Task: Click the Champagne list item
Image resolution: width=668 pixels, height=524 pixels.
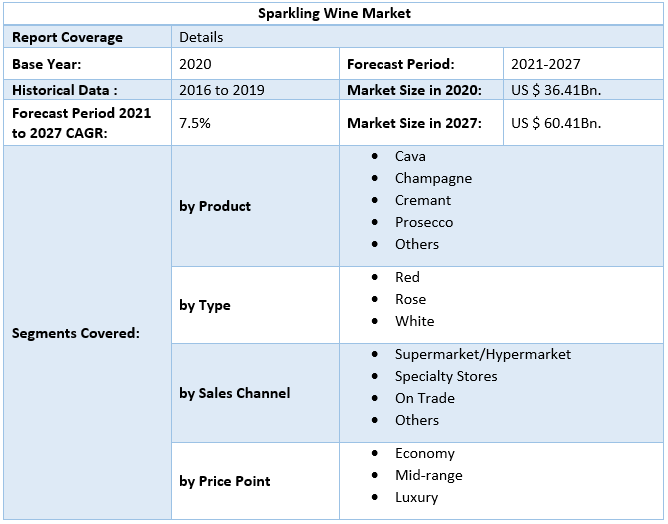Action: click(x=433, y=178)
